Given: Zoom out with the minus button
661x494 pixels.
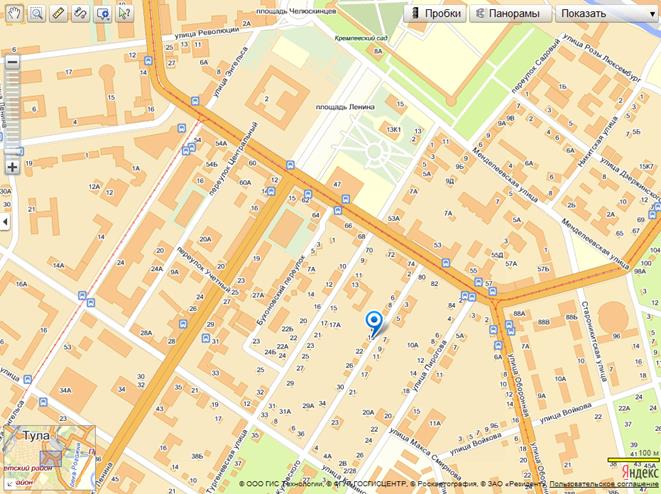Looking at the screenshot, I should click(12, 62).
